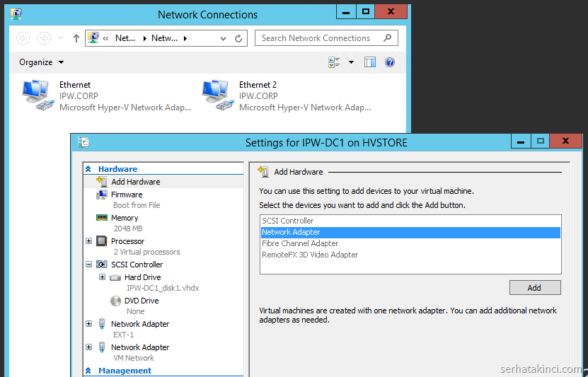This screenshot has height=377, width=588.
Task: Show the preview pane
Action: click(x=370, y=62)
